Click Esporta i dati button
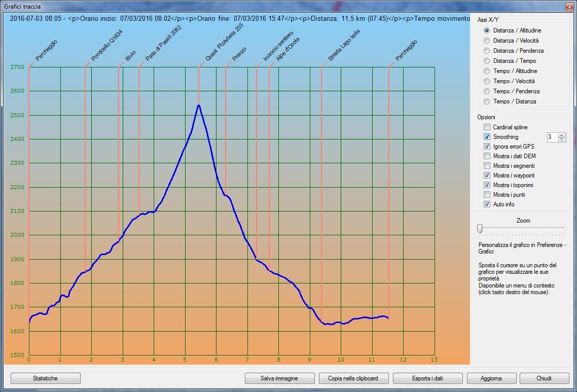This screenshot has width=577, height=392. [x=427, y=378]
